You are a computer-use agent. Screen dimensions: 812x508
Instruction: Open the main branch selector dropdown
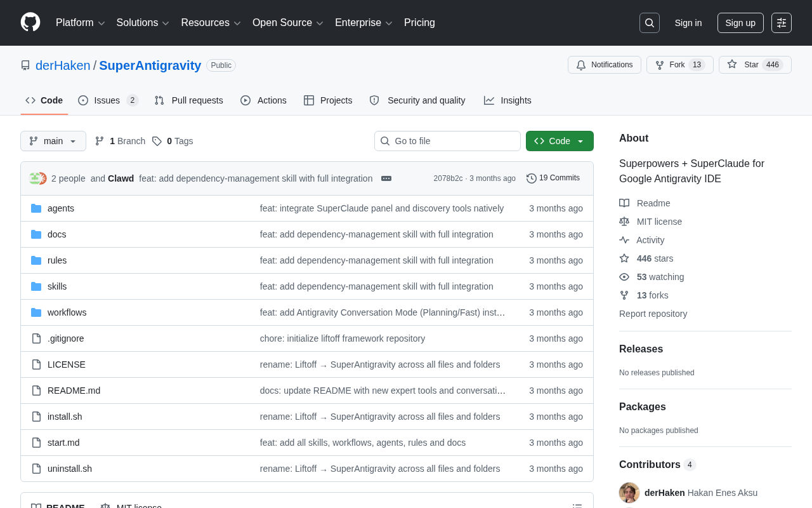pos(53,141)
